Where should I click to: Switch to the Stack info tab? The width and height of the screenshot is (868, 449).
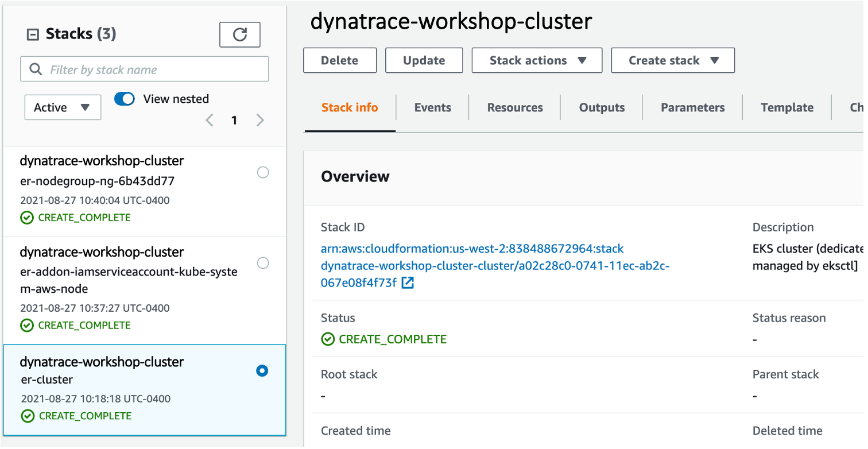pos(350,107)
